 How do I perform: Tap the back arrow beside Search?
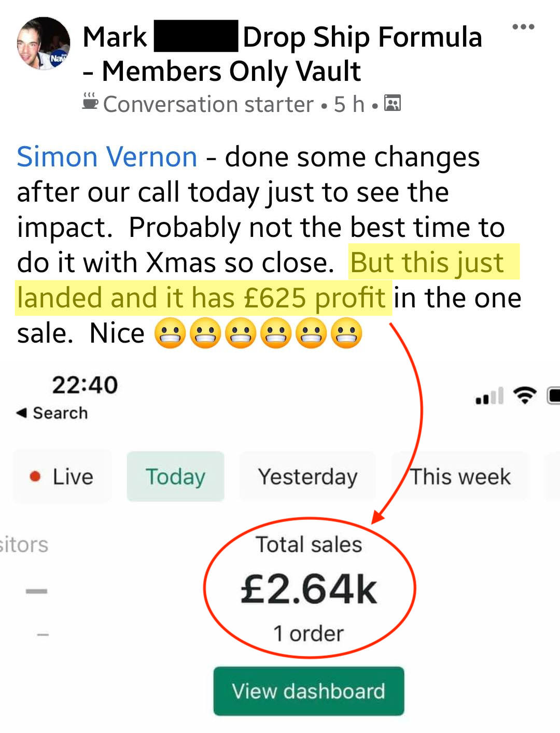[22, 413]
